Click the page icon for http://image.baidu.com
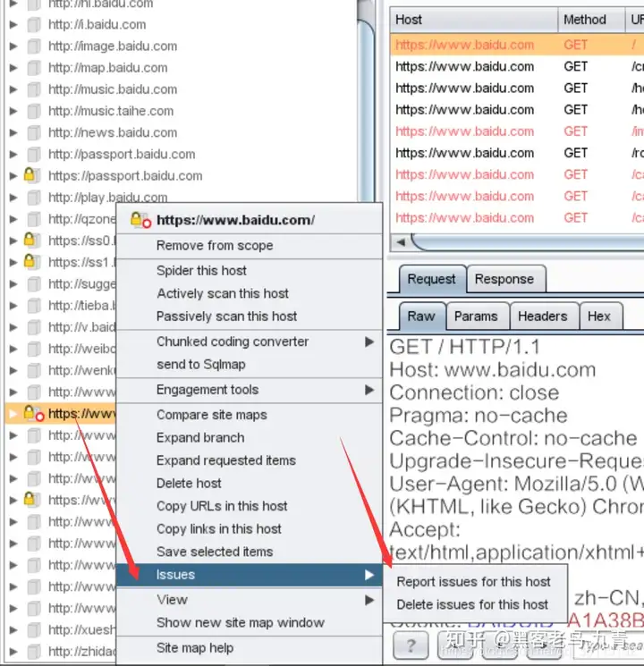Viewport: 644px width, 666px height. click(x=34, y=46)
